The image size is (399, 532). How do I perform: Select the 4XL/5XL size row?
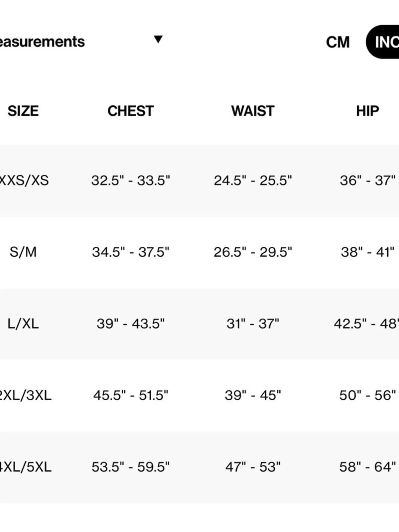point(199,467)
